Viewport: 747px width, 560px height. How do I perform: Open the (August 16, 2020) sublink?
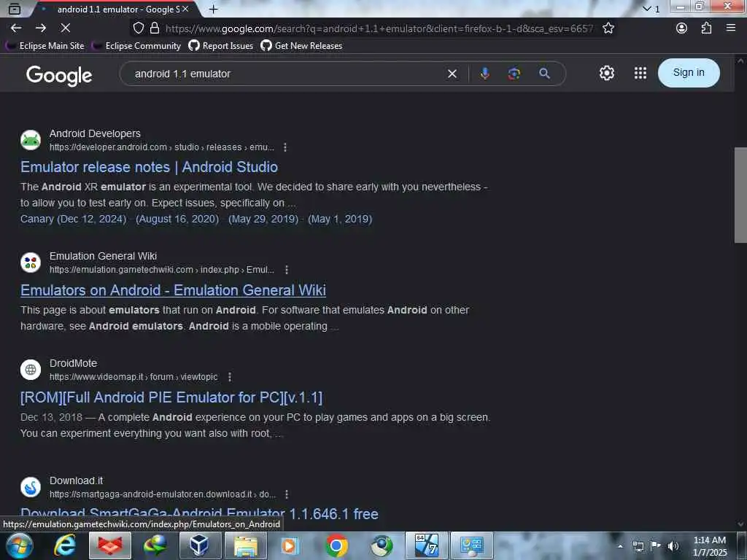pos(177,219)
